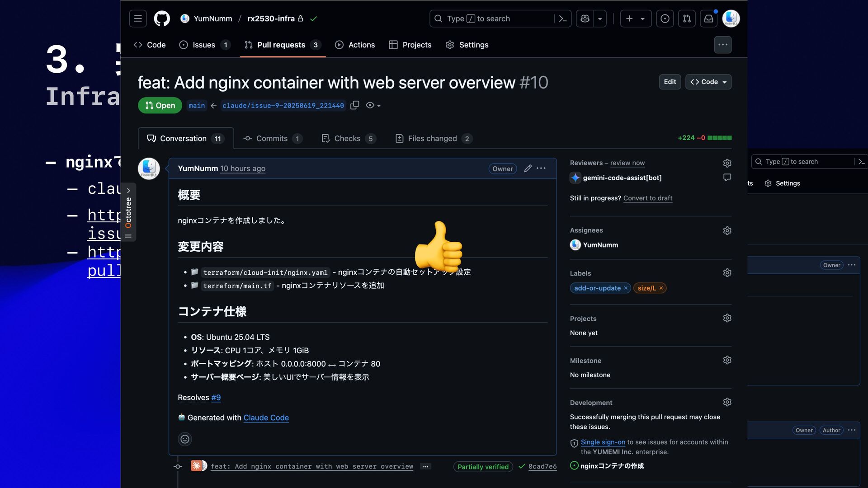Select the Checks tab

click(349, 138)
